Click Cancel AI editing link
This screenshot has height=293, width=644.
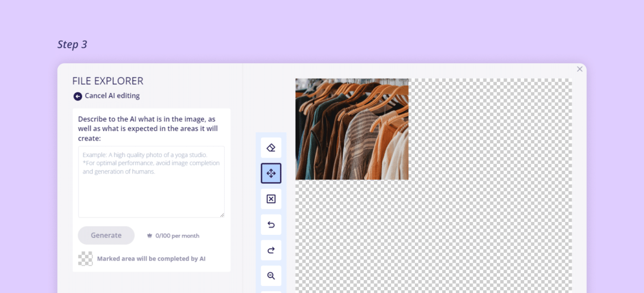[x=112, y=96]
